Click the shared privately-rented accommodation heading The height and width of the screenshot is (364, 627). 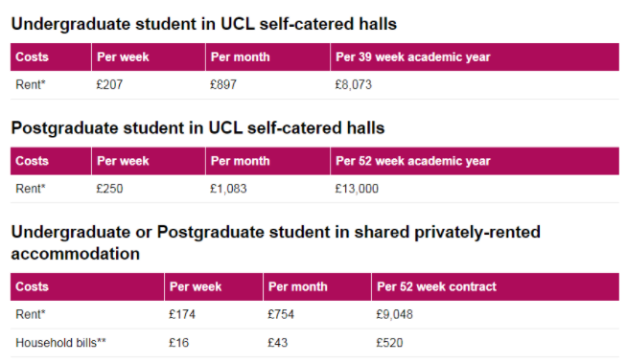coord(276,243)
